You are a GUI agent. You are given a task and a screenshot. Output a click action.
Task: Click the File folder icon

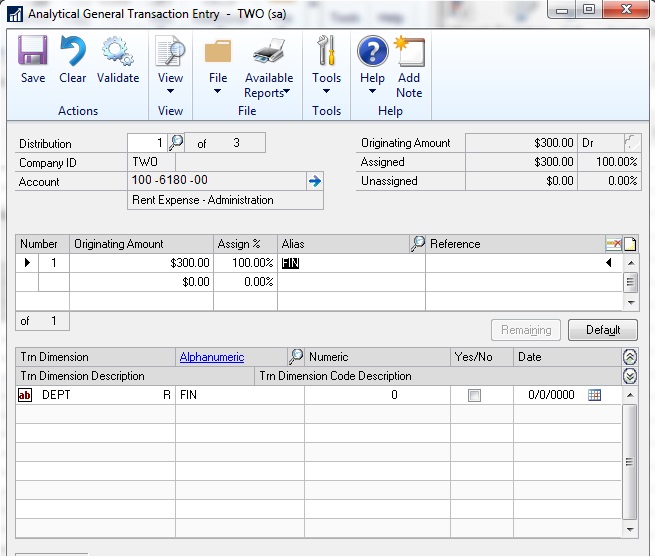coord(218,51)
